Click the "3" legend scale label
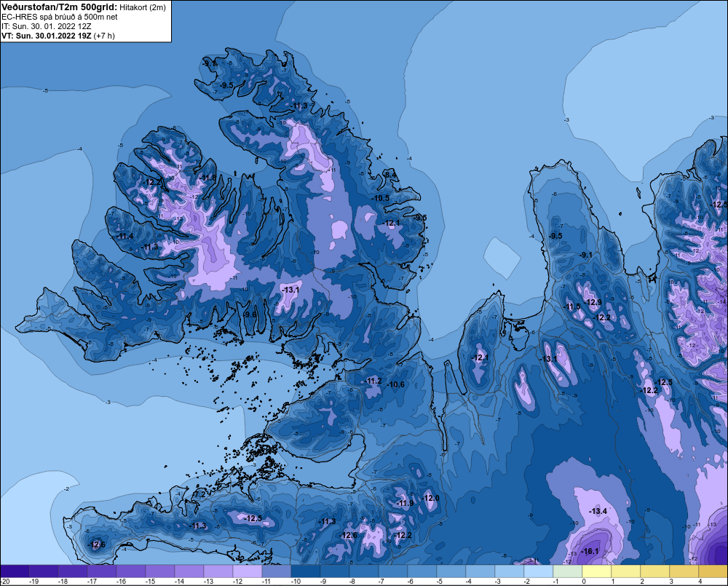This screenshot has height=586, width=728. pyautogui.click(x=671, y=582)
